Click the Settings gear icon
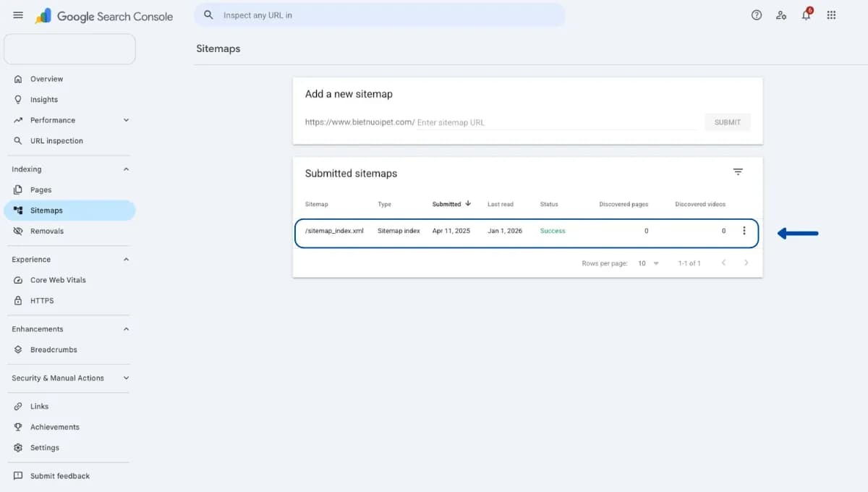The height and width of the screenshot is (492, 868). (18, 448)
